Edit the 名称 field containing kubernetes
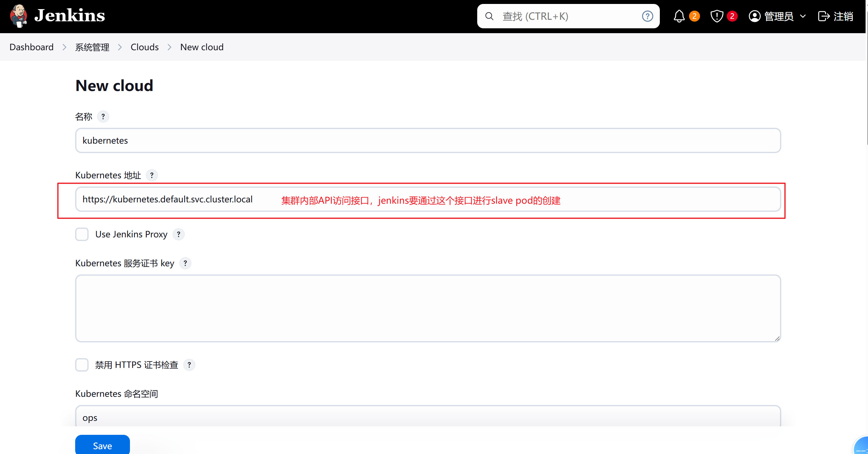 tap(428, 141)
